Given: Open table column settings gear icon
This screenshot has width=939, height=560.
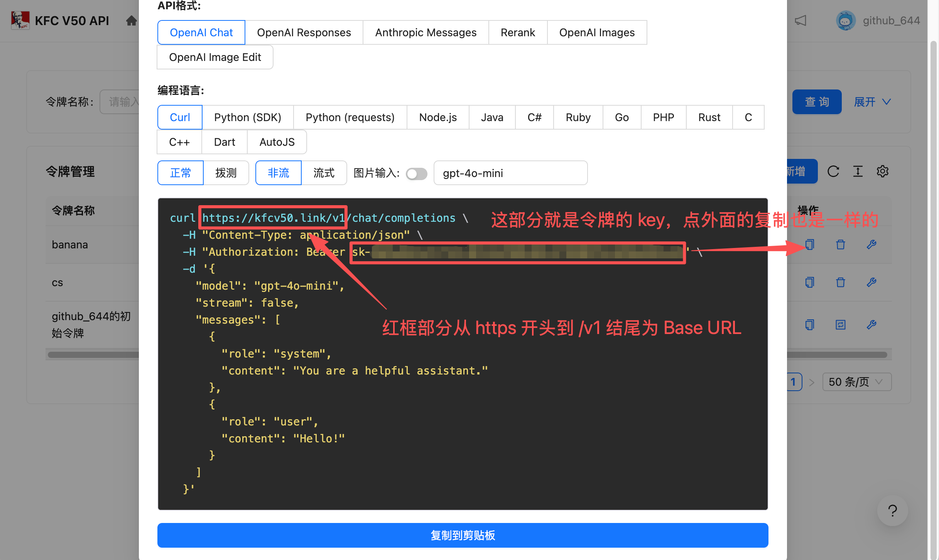Looking at the screenshot, I should click(x=882, y=171).
